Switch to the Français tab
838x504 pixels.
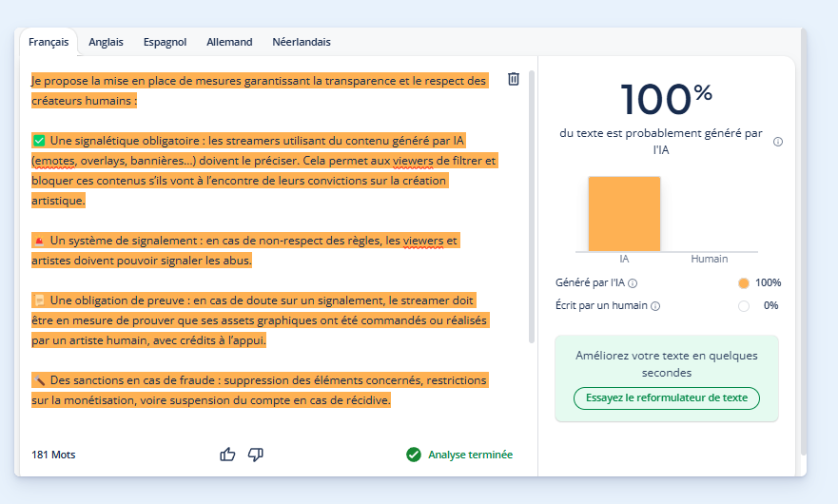(49, 42)
